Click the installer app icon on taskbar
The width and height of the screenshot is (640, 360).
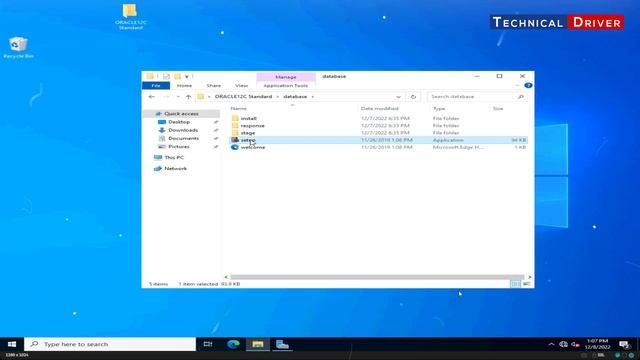click(x=282, y=344)
